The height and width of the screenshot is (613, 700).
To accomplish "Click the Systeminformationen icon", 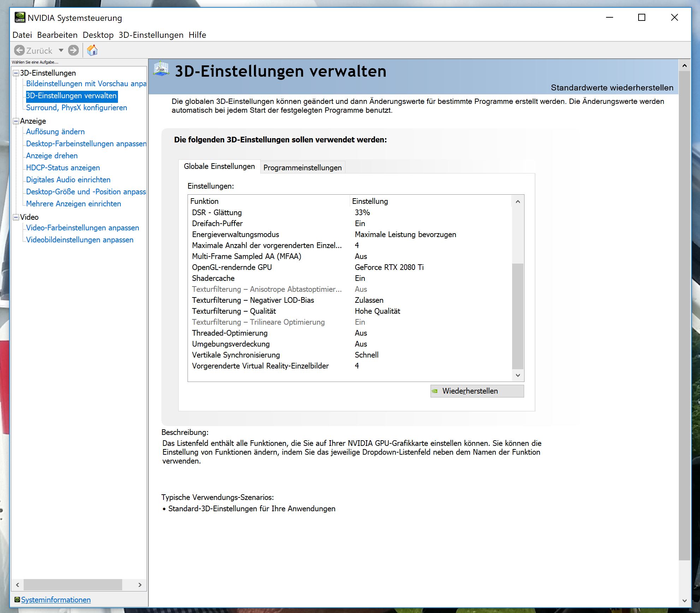I will [x=17, y=599].
